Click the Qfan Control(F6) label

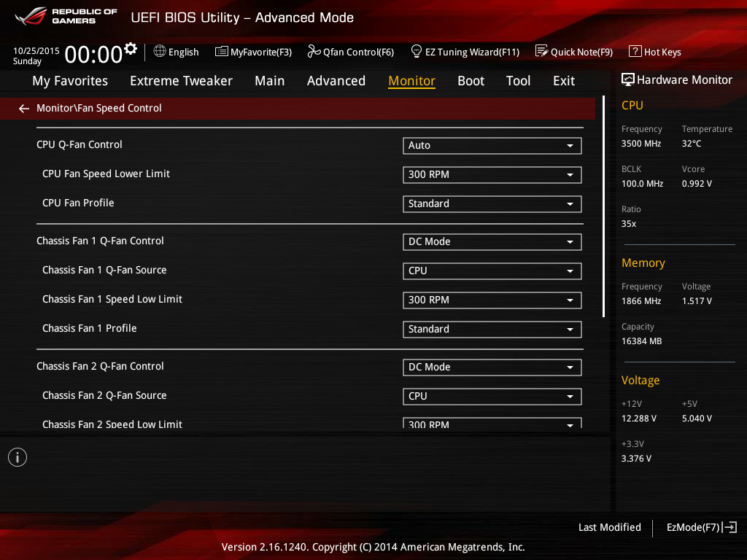click(x=358, y=52)
